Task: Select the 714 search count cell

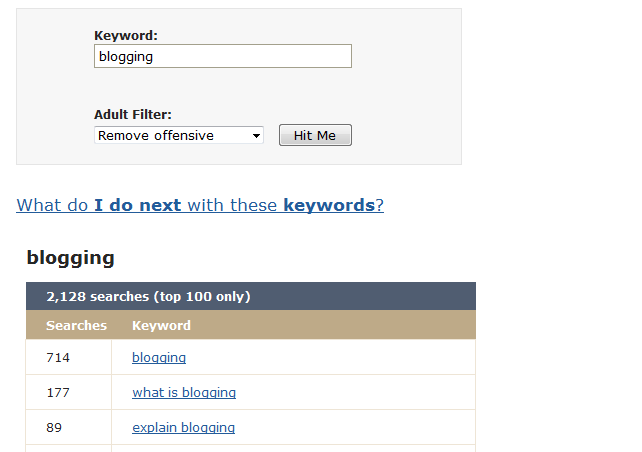Action: click(x=69, y=357)
